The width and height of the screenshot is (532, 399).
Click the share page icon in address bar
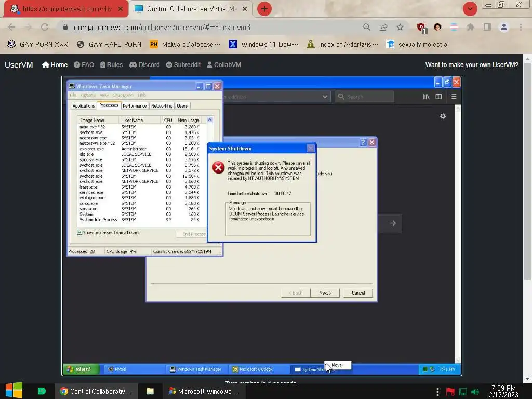[x=383, y=27]
